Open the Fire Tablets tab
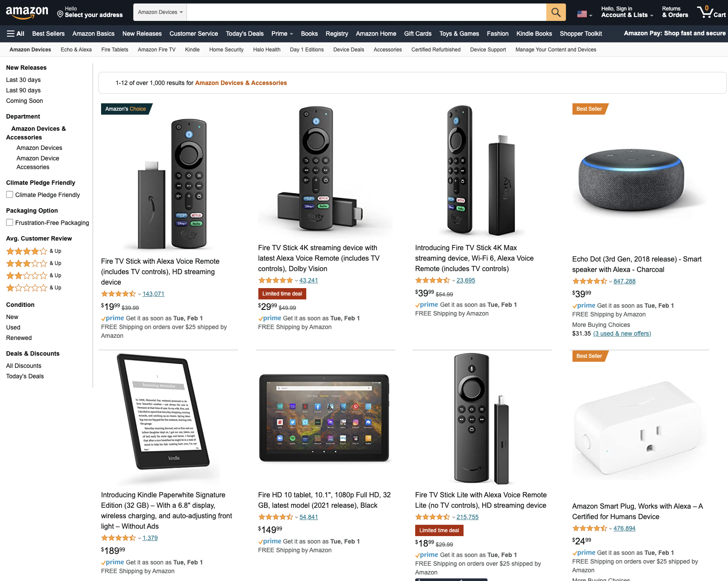The image size is (728, 581). pos(115,50)
